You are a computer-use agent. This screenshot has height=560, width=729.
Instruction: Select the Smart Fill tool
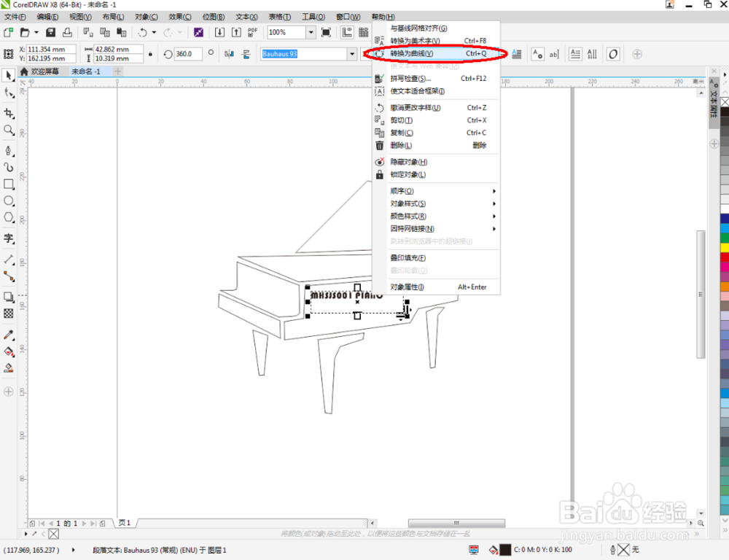point(8,368)
